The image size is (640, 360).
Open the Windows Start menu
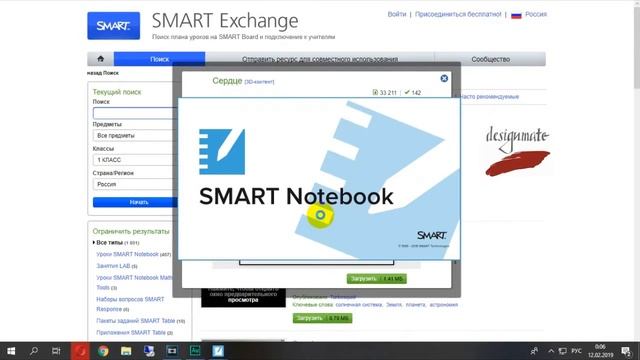tap(11, 351)
